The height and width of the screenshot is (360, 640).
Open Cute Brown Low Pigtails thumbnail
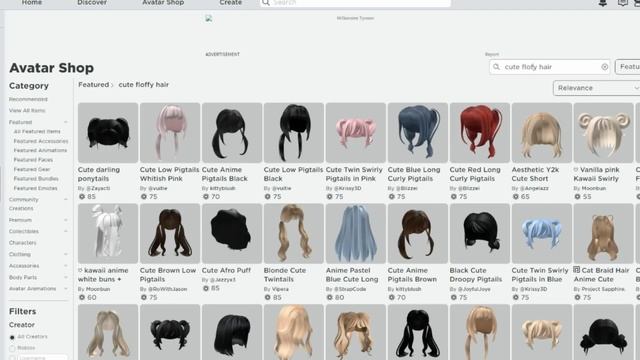[x=170, y=233]
